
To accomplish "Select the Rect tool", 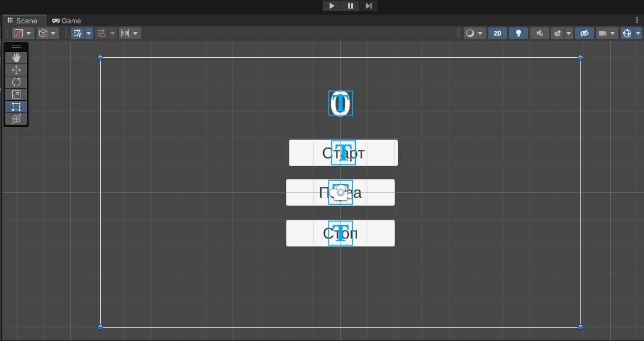I will tap(16, 107).
